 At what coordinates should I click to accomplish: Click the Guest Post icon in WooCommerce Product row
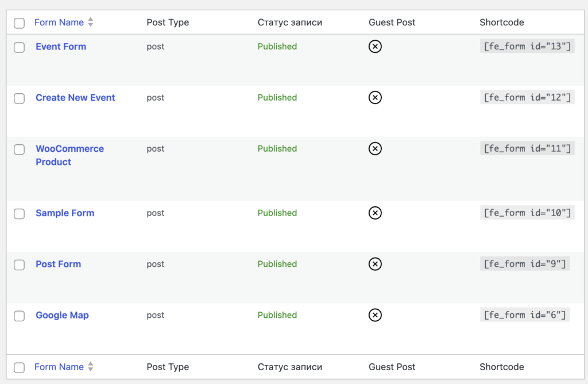click(375, 149)
